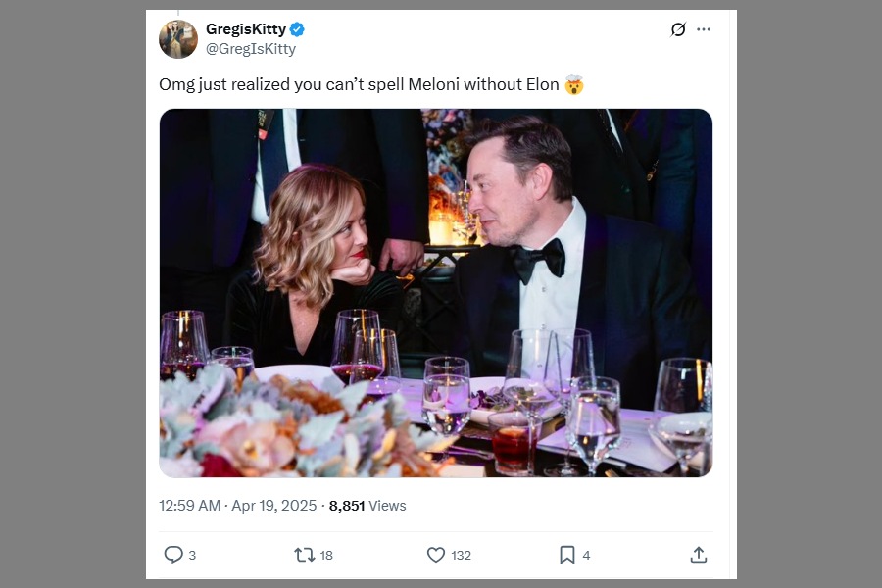
Task: Click the reply speech bubble icon
Action: click(x=173, y=555)
